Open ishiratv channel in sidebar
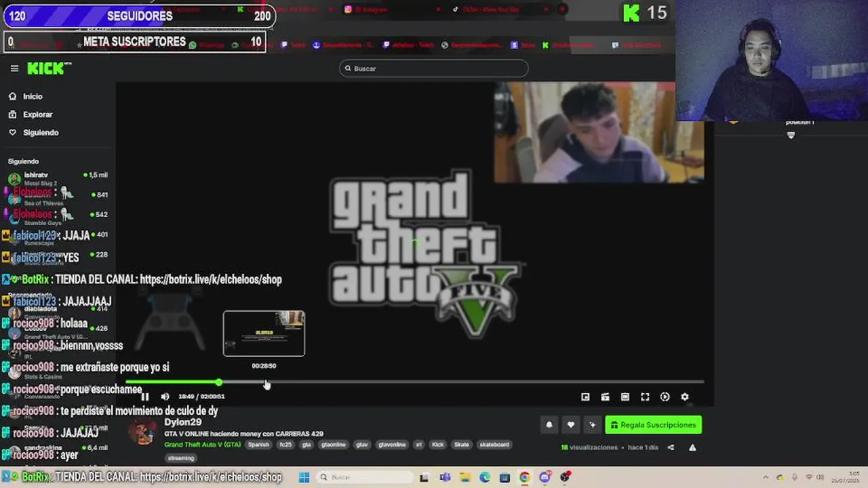This screenshot has height=488, width=868. click(58, 178)
